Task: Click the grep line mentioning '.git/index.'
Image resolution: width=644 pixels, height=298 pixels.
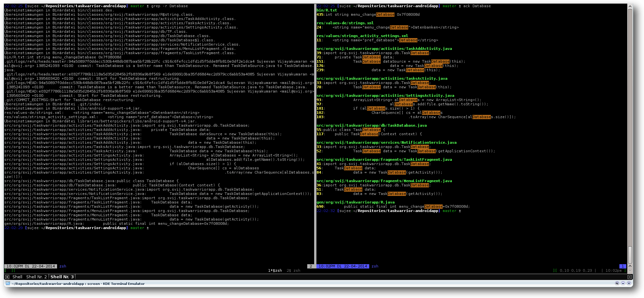Action: [53, 104]
